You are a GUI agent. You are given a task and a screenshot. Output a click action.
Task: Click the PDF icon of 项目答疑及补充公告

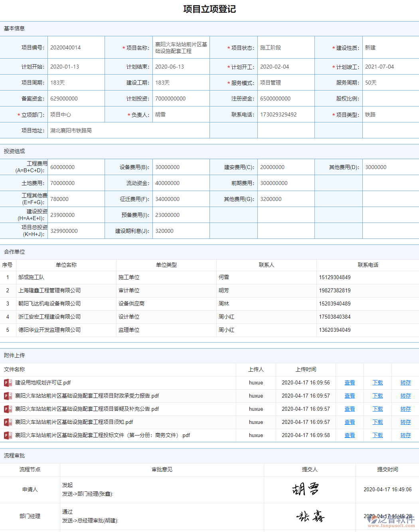tap(7, 409)
